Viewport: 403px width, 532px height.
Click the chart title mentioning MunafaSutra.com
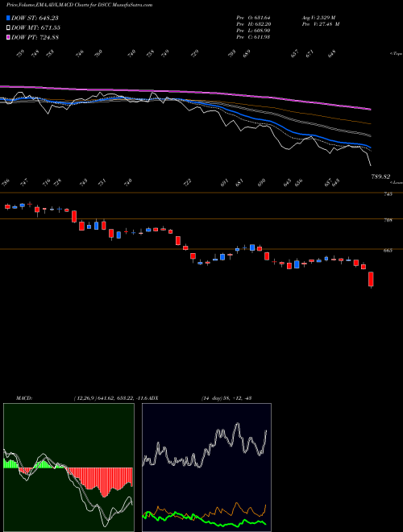pos(79,5)
